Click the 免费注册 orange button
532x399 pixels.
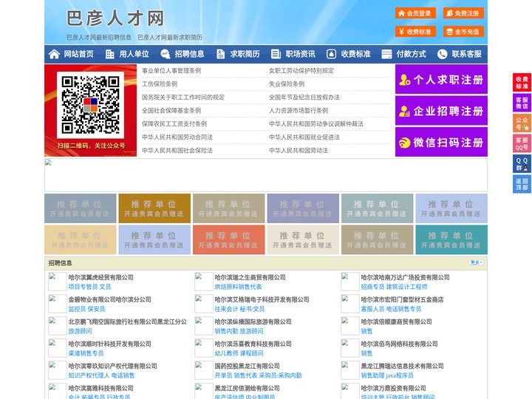coord(463,13)
